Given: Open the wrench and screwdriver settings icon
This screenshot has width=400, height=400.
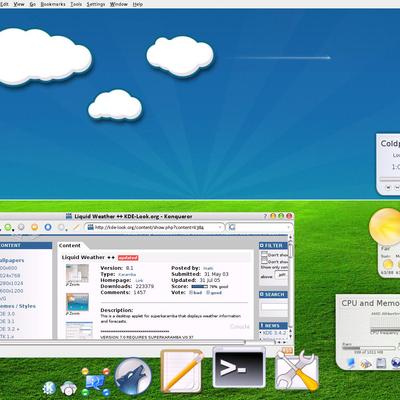Looking at the screenshot, I should (297, 371).
